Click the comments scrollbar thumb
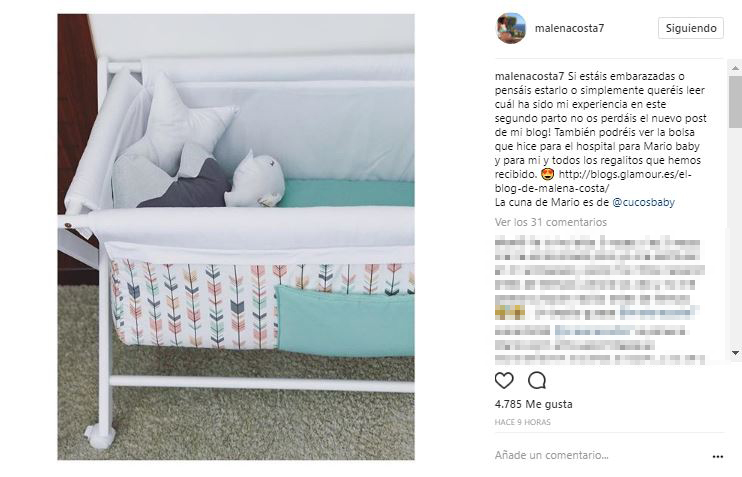The width and height of the screenshot is (742, 477). click(735, 102)
